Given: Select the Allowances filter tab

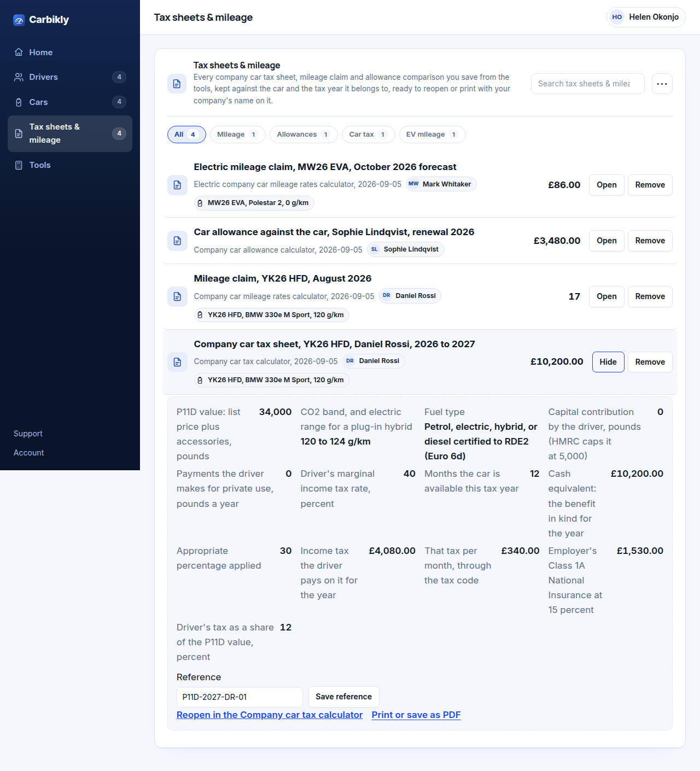Looking at the screenshot, I should coord(304,135).
